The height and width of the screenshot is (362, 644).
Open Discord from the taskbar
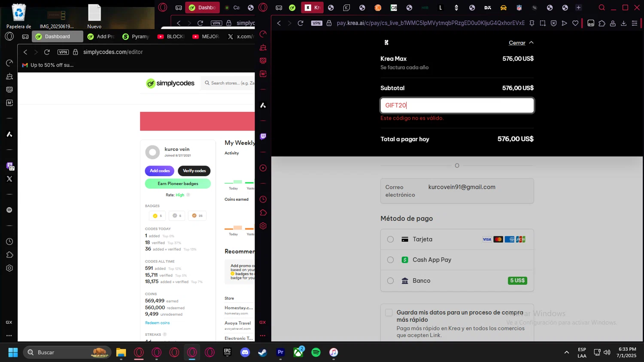245,352
